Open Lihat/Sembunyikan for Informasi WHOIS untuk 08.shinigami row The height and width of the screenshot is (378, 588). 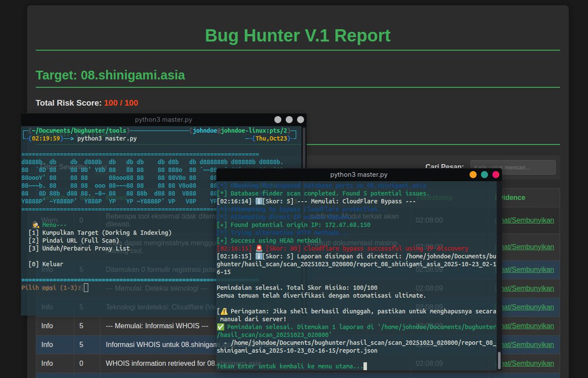pos(528,344)
